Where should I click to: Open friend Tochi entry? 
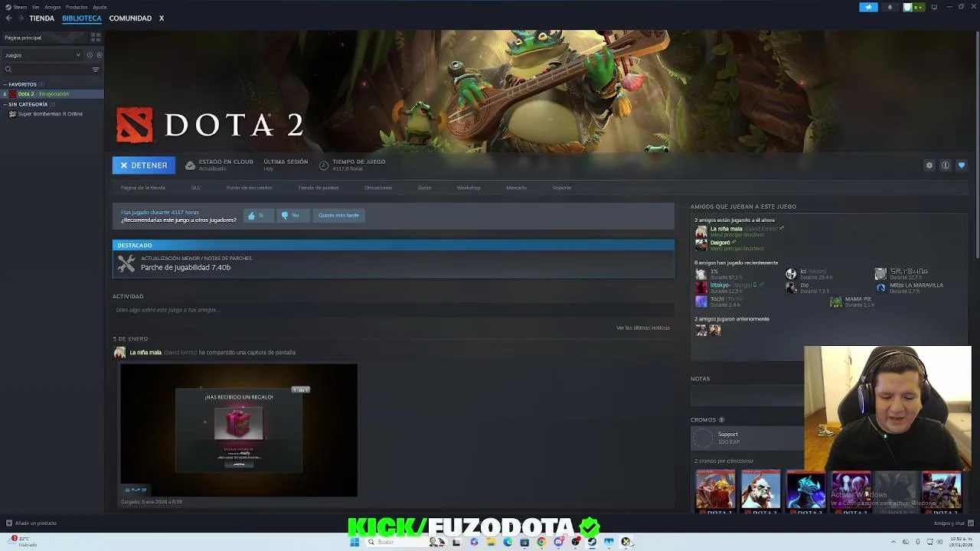click(x=720, y=302)
